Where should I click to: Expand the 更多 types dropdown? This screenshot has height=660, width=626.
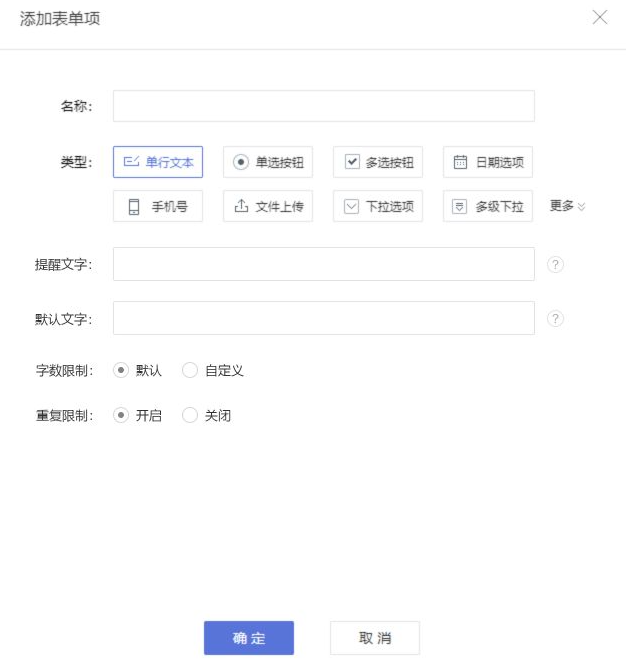[x=567, y=206]
